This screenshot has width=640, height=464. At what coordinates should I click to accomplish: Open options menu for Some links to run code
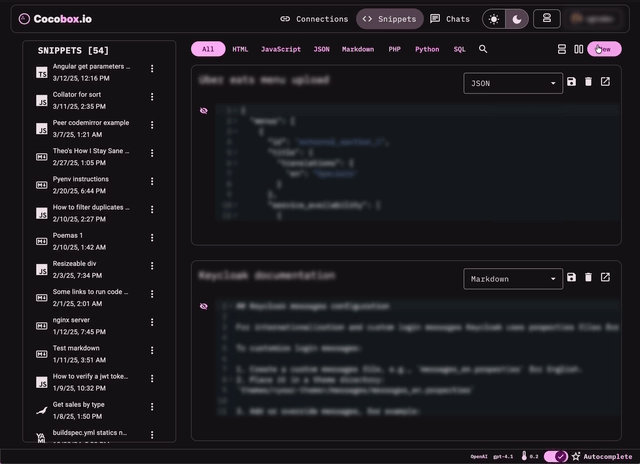pyautogui.click(x=152, y=294)
